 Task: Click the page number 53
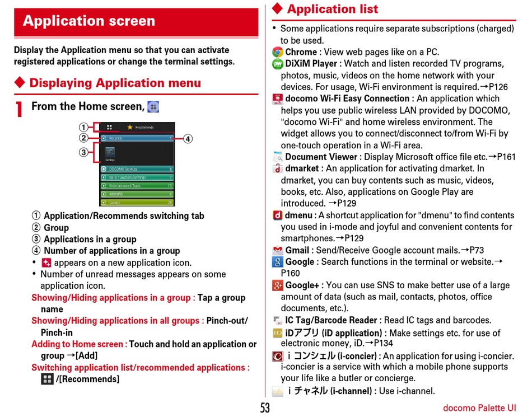pos(265,408)
